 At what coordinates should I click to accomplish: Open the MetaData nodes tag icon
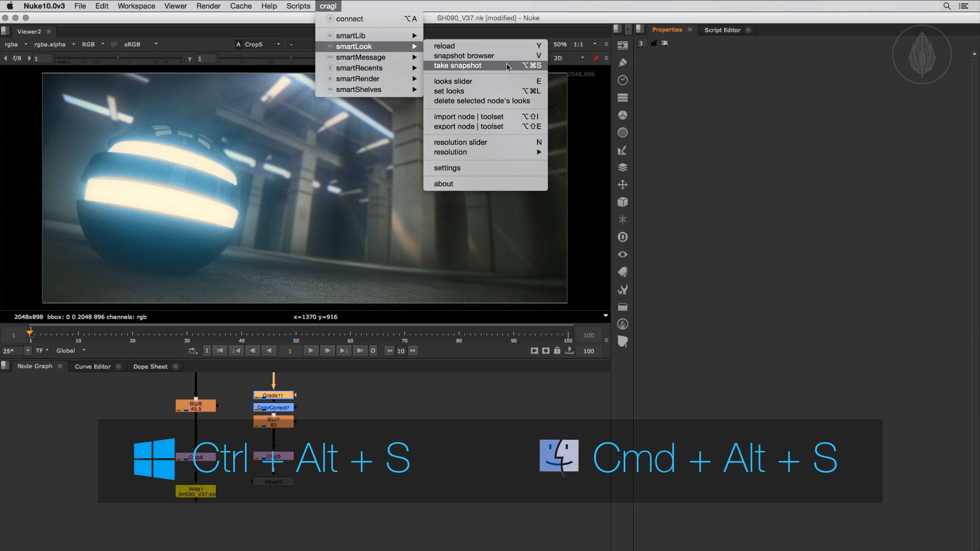coord(623,272)
